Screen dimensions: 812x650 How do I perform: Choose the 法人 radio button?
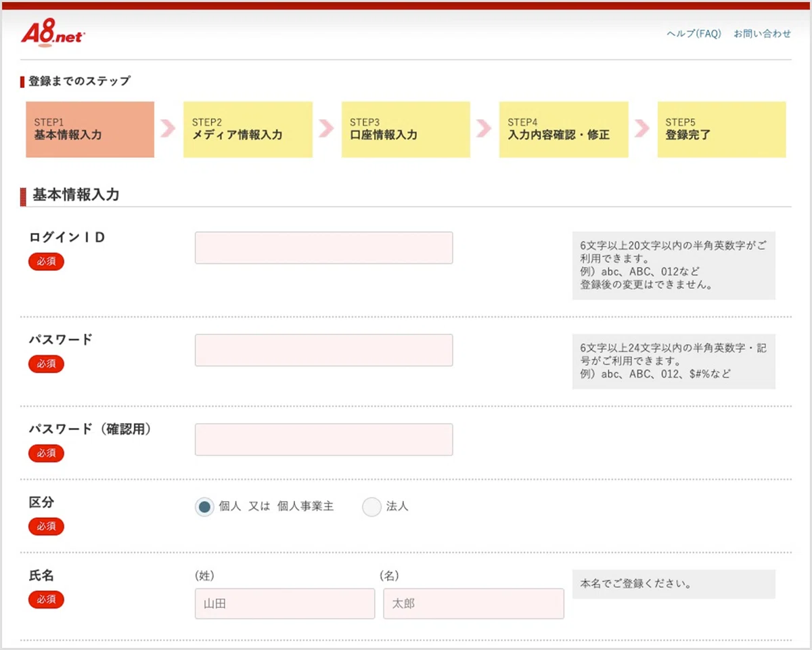[372, 506]
